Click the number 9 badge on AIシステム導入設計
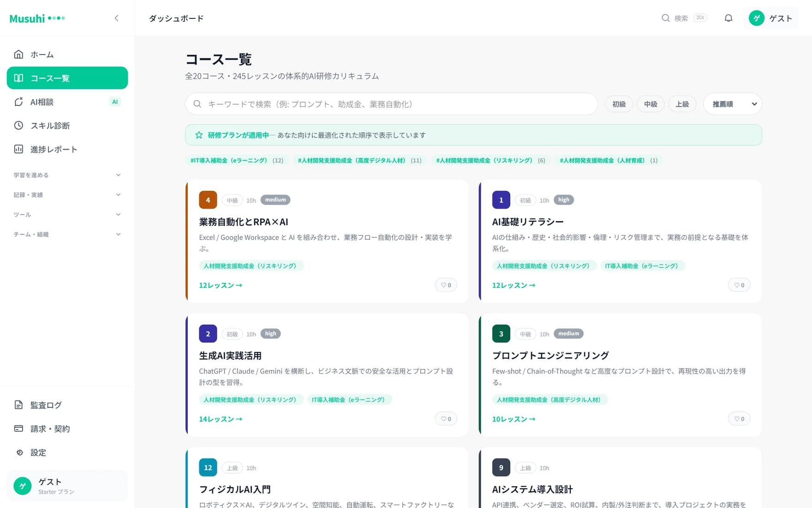 point(501,467)
